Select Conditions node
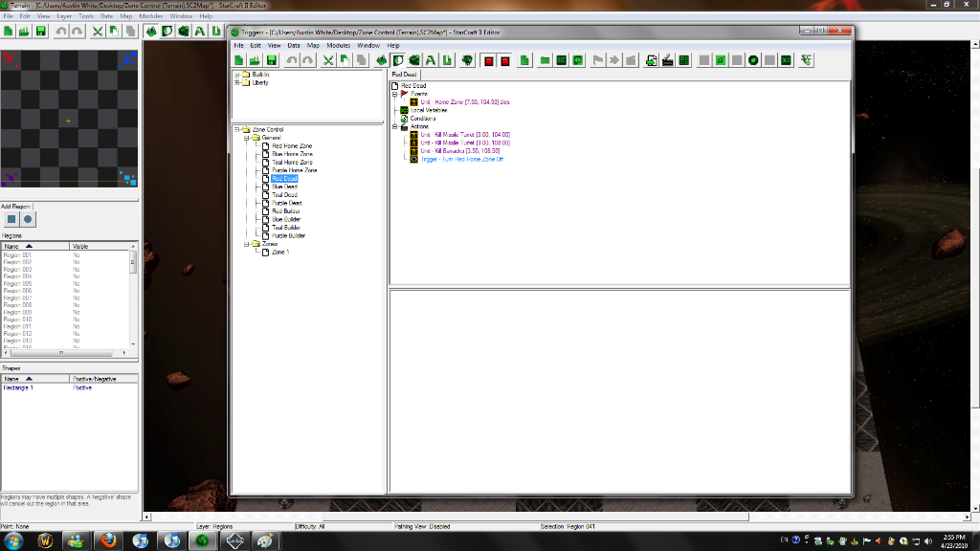 point(422,118)
